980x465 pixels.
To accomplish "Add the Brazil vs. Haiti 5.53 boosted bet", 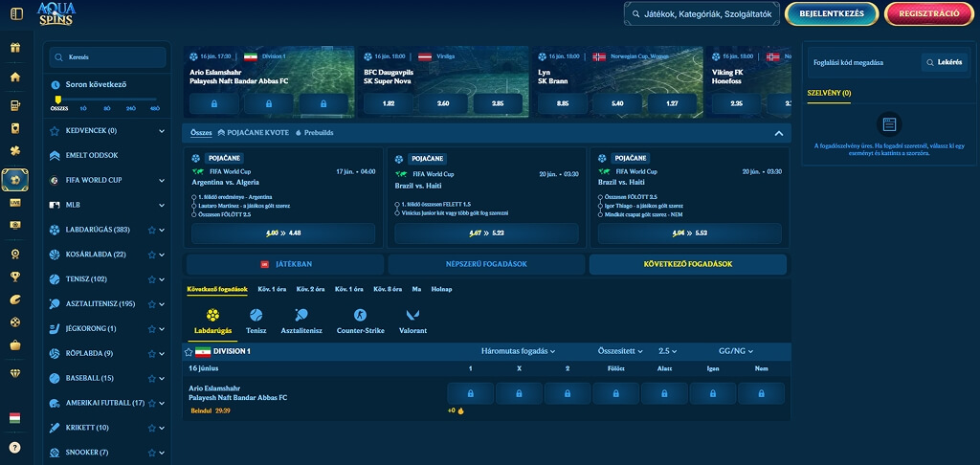I will (x=689, y=233).
